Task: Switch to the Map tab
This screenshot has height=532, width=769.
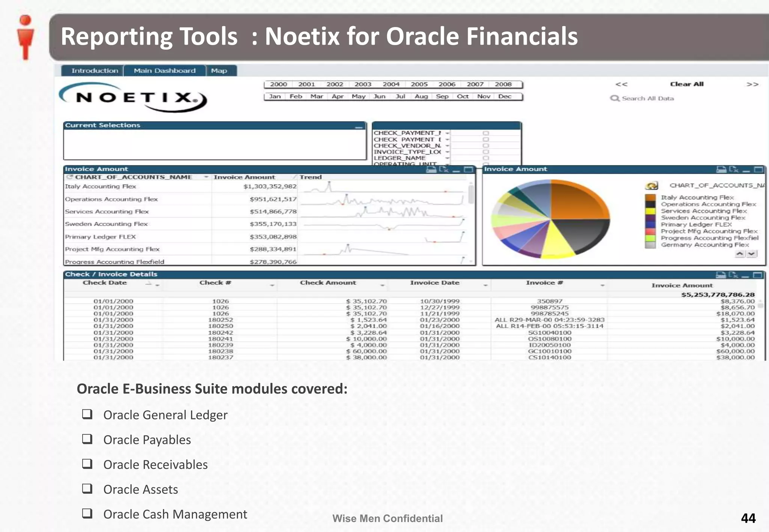Action: click(x=221, y=71)
